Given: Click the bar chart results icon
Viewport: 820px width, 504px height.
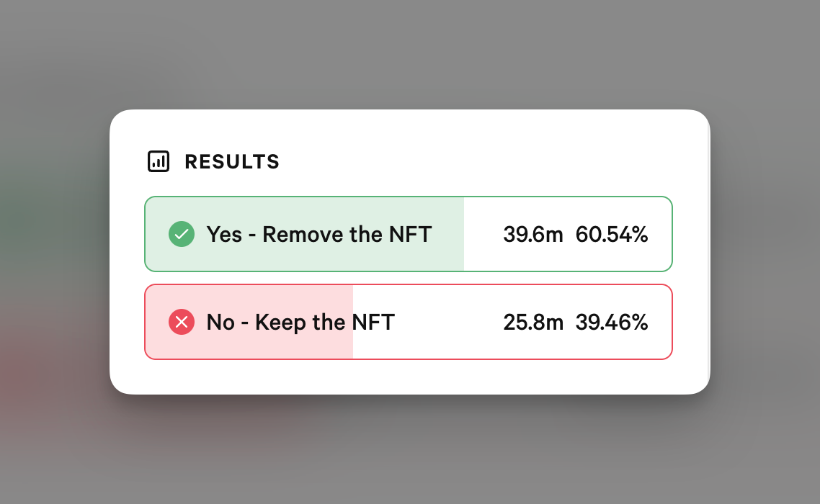Looking at the screenshot, I should [158, 162].
